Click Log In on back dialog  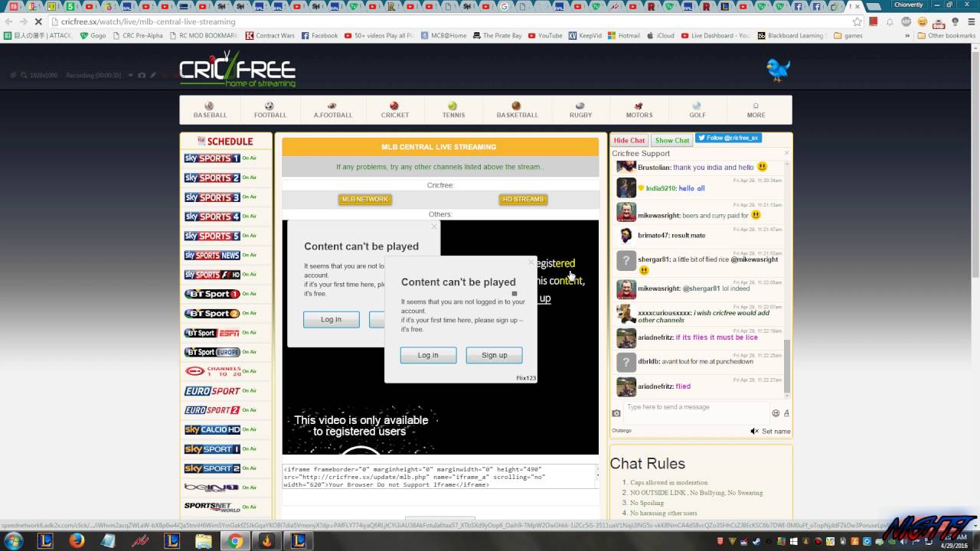pos(331,319)
